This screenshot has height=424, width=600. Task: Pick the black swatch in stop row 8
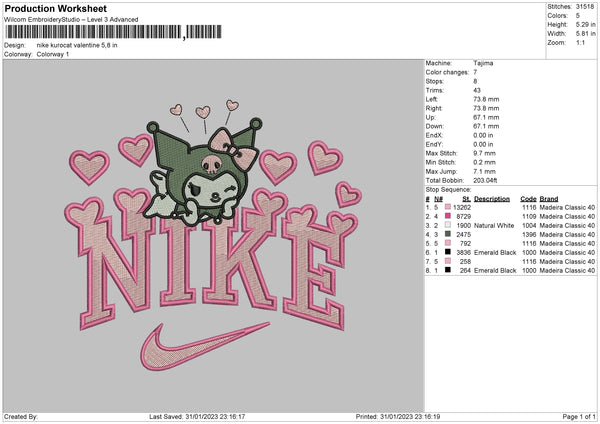tap(448, 270)
